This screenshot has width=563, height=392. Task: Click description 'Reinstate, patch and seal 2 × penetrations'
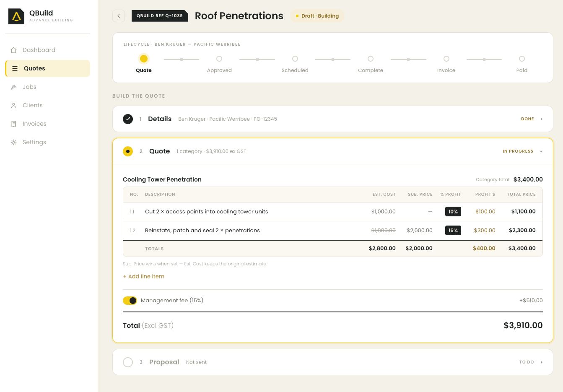click(202, 231)
